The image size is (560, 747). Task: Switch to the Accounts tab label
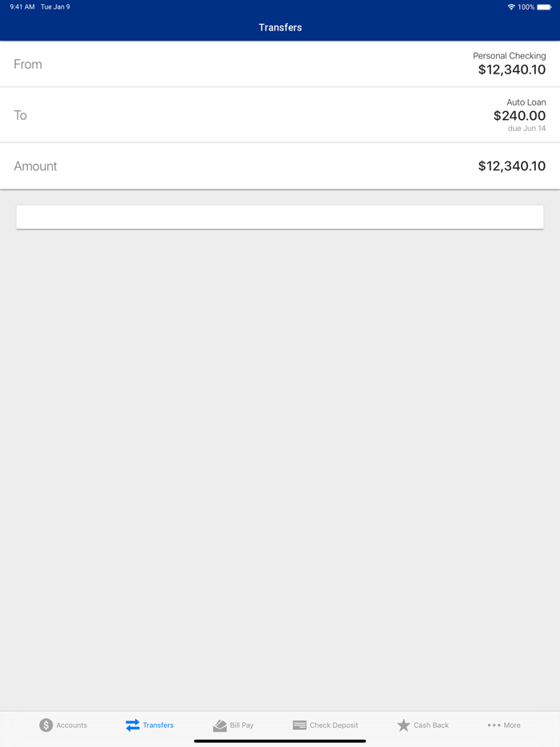[x=71, y=725]
